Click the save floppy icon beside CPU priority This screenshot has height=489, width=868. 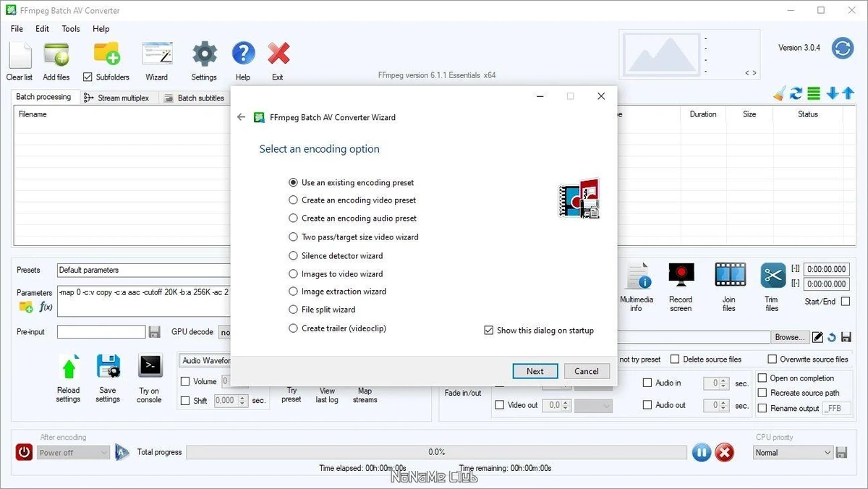(x=841, y=452)
